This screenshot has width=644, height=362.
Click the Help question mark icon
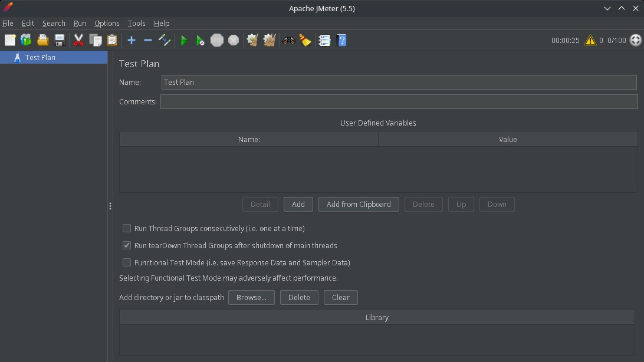pos(341,40)
